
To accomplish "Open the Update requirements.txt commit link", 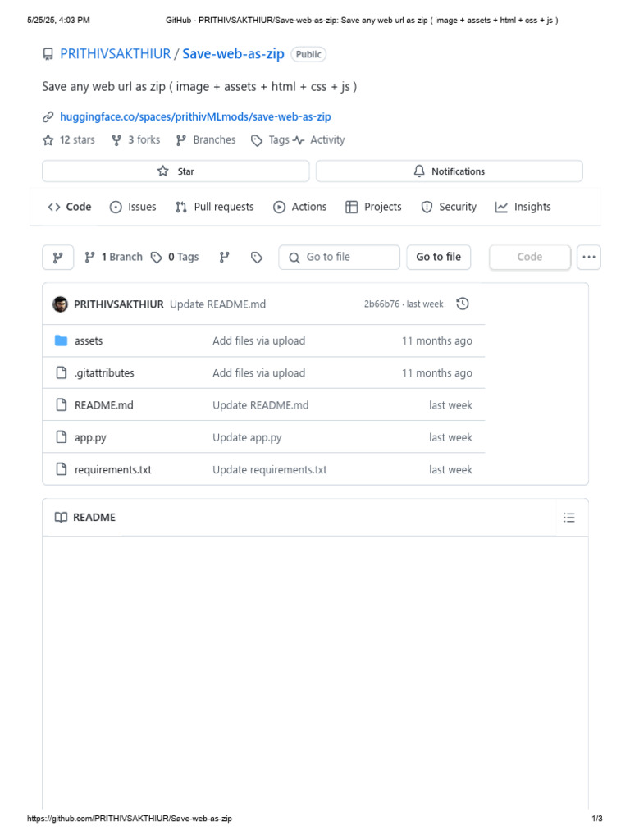I will pos(269,470).
